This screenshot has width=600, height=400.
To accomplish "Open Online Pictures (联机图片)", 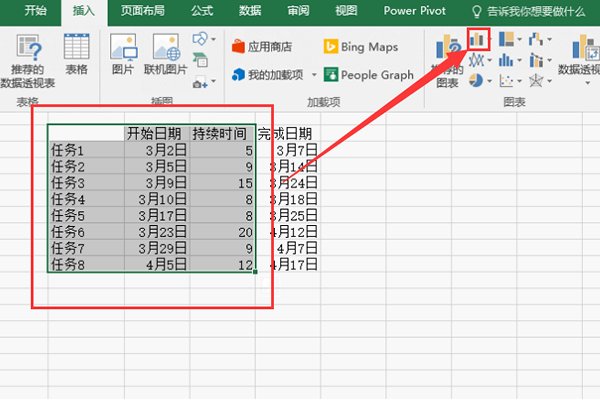I will [165, 54].
